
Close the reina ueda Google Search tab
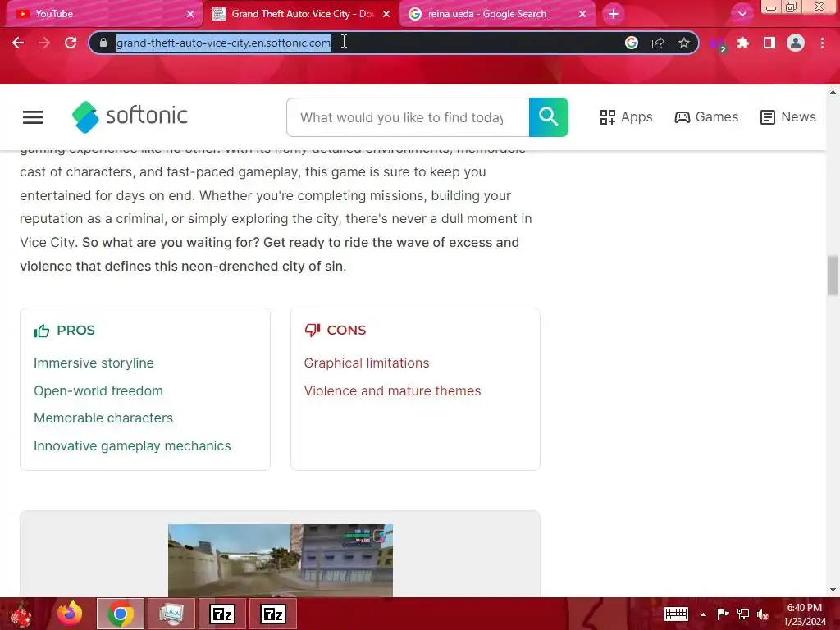point(582,14)
